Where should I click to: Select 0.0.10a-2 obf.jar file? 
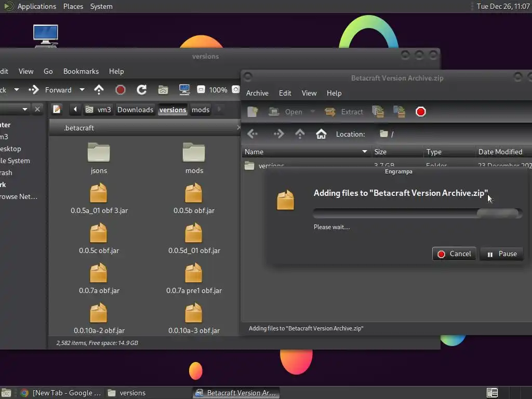pos(99,318)
